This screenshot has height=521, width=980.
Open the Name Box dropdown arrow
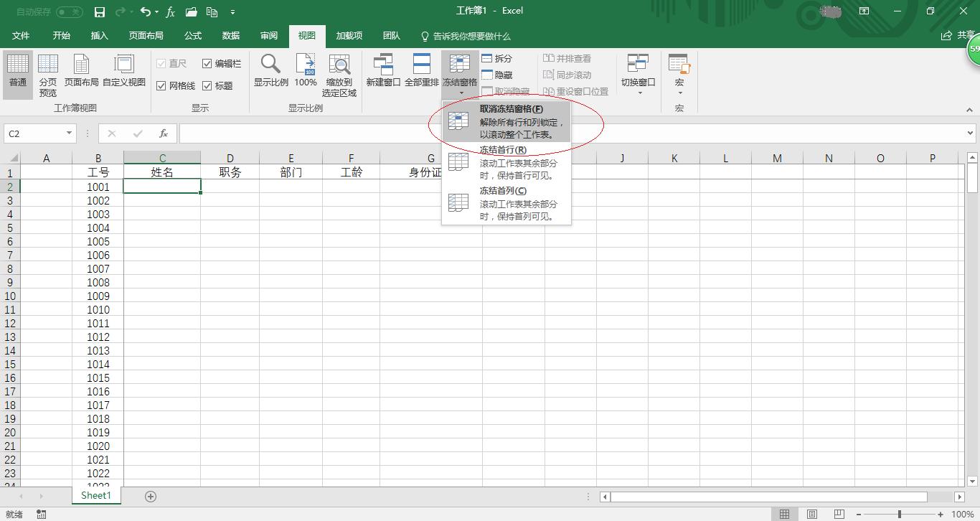click(68, 133)
